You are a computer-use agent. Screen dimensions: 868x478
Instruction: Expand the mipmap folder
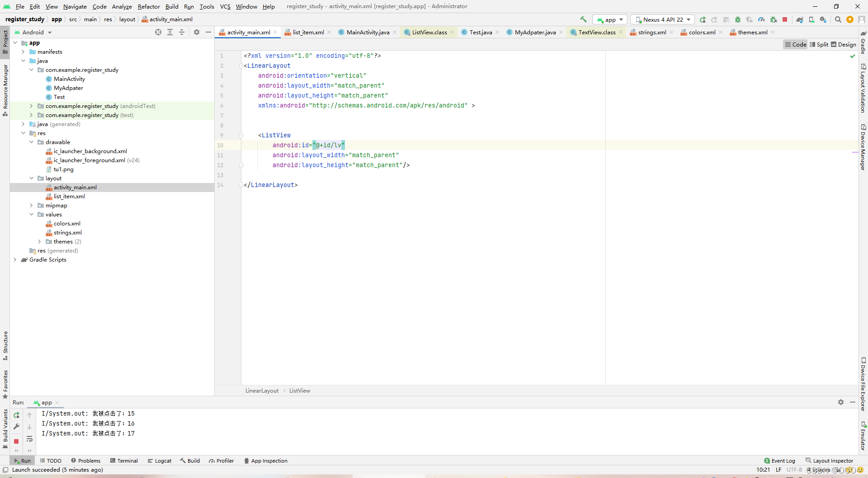click(32, 205)
